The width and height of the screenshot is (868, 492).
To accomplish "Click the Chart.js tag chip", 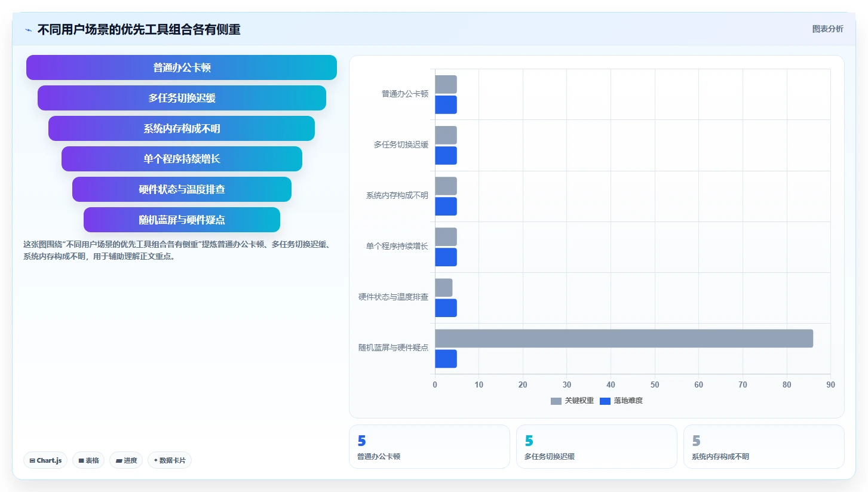I will coord(45,460).
